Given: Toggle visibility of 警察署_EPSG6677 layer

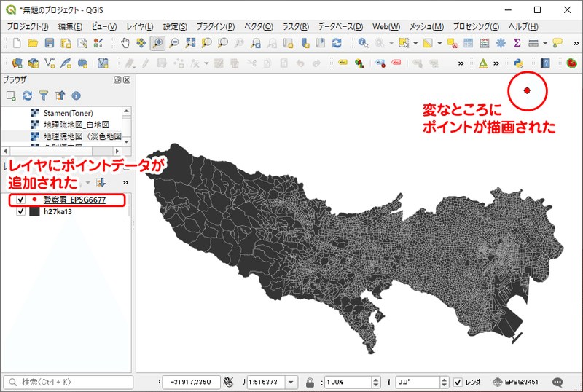Looking at the screenshot, I should click(x=21, y=200).
